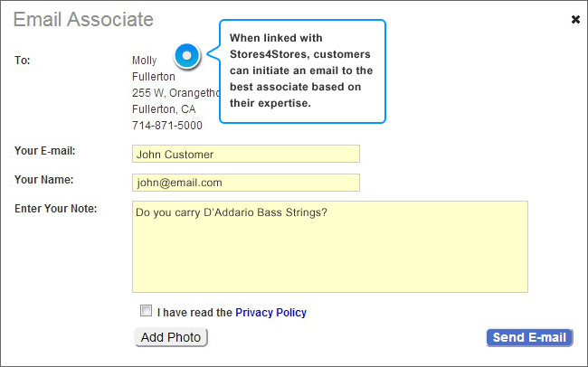Click the Your Name label
Viewport: 588px width, 367px height.
click(44, 180)
